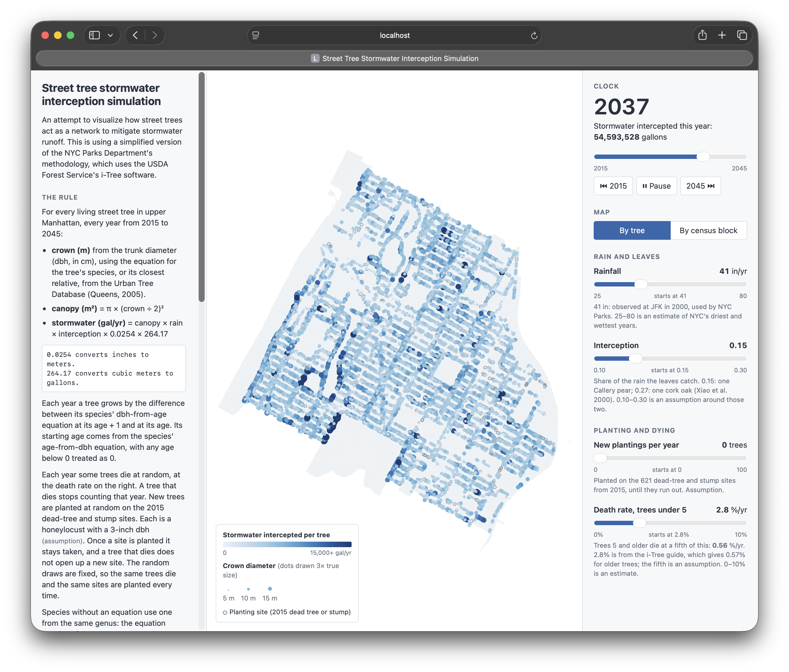Screen dimensions: 789x672
Task: Go back with the browser back arrow
Action: pos(135,35)
